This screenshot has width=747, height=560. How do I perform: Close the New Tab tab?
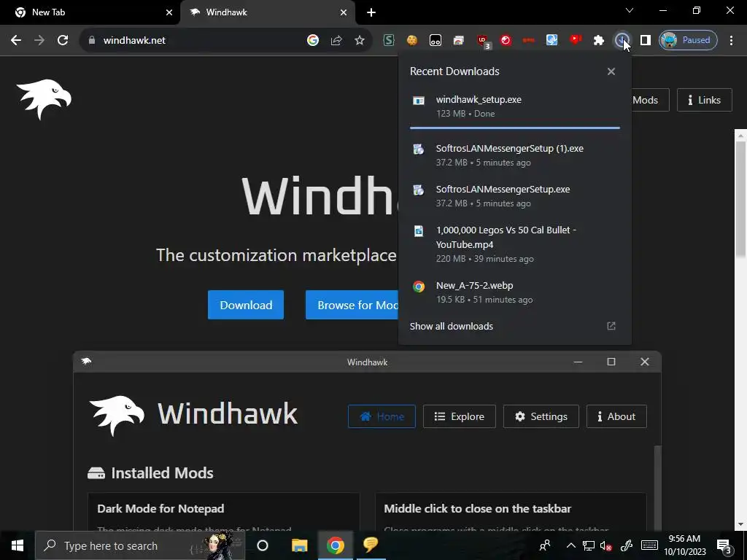(169, 12)
